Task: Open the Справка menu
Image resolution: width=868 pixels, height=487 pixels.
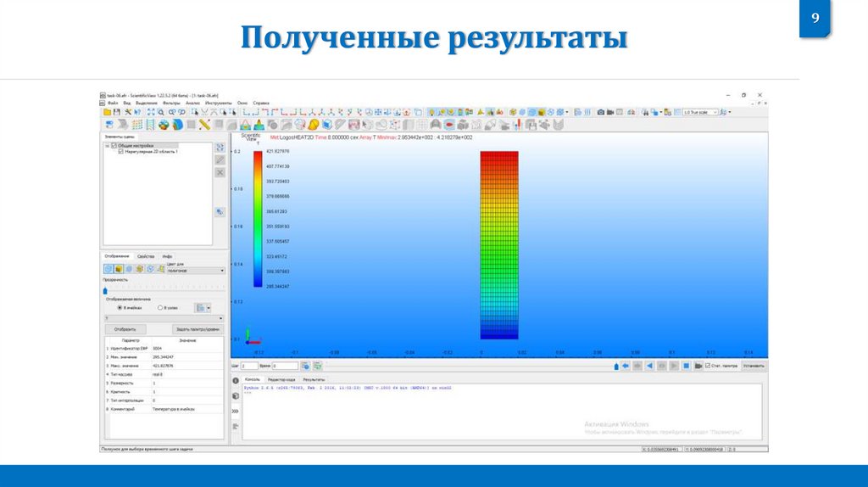Action: (x=261, y=103)
